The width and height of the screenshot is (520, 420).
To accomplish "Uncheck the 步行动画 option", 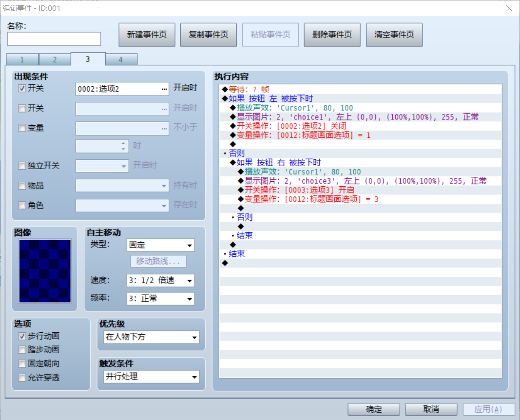I will [x=22, y=336].
